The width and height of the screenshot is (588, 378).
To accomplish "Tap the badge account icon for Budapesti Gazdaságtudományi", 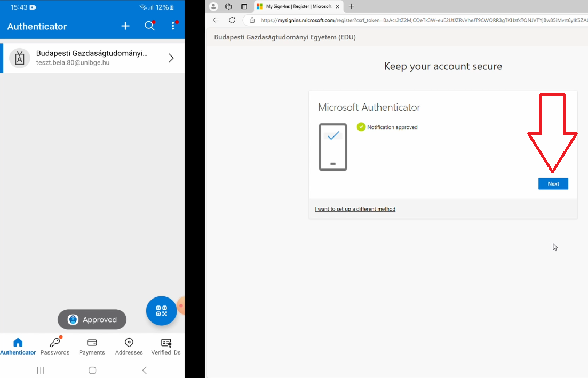I will (x=20, y=58).
